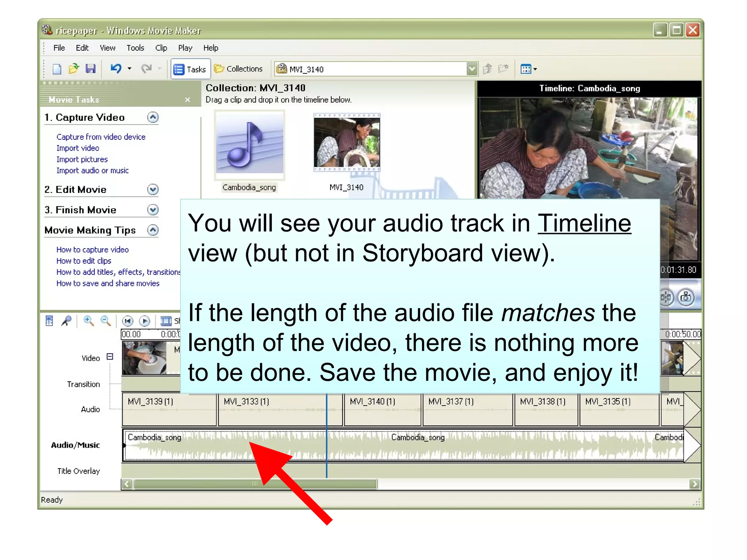Click the Show Storyboard filmstrip icon

pos(166,321)
